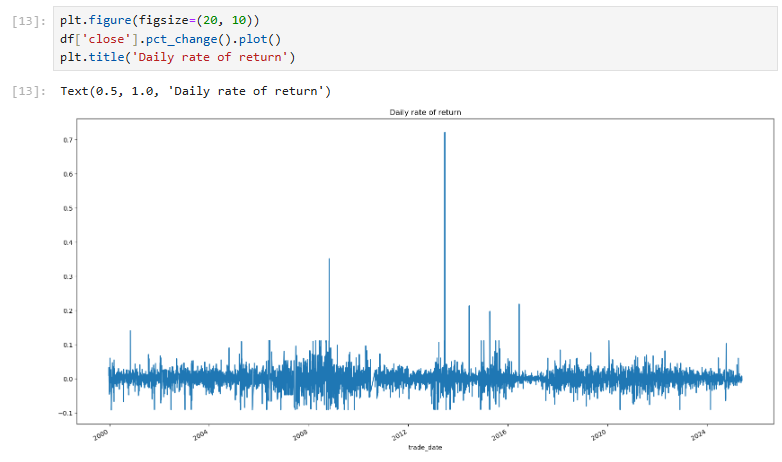Click the x-axis tick label 2000
This screenshot has height=462, width=782.
pos(101,435)
